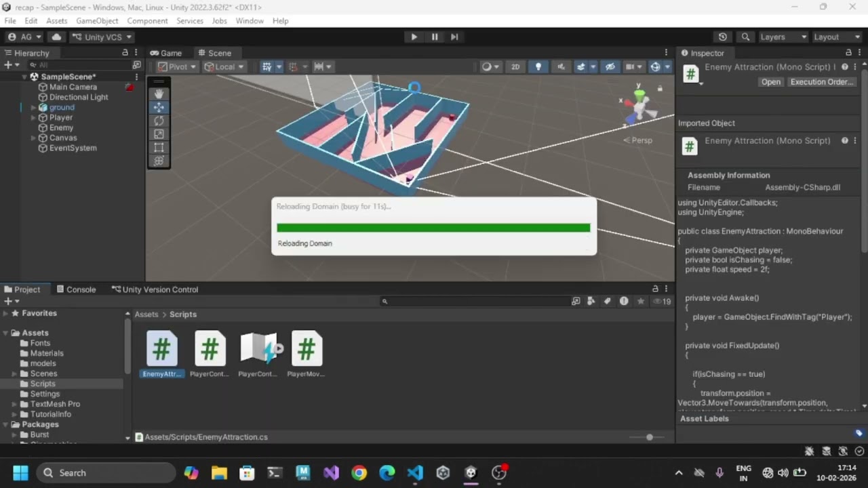Click the Assets breadcrumb link
The width and height of the screenshot is (868, 488).
click(146, 314)
